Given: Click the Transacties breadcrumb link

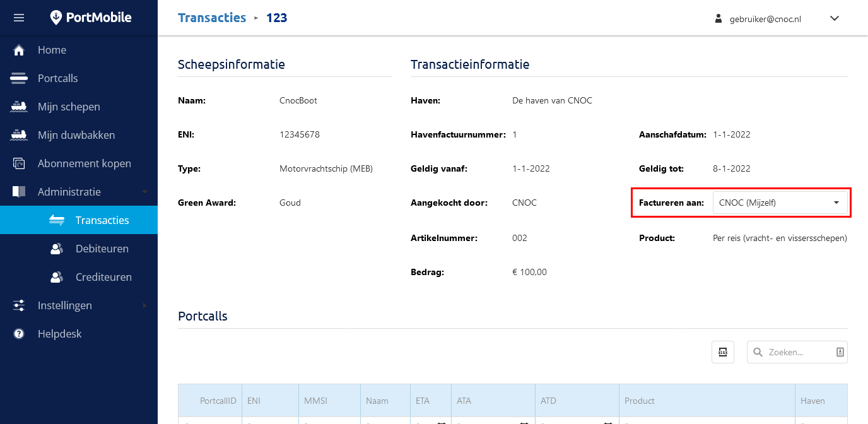Looking at the screenshot, I should (x=212, y=18).
